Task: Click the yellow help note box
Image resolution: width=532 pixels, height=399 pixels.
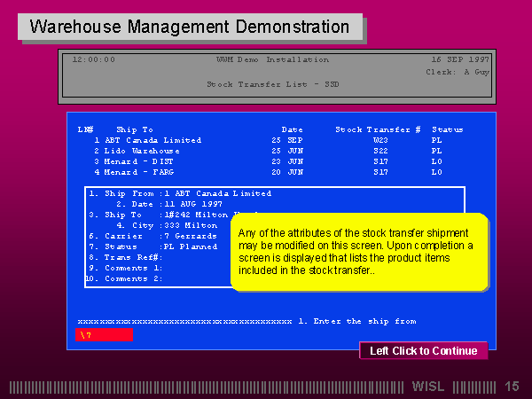Action: (359, 252)
